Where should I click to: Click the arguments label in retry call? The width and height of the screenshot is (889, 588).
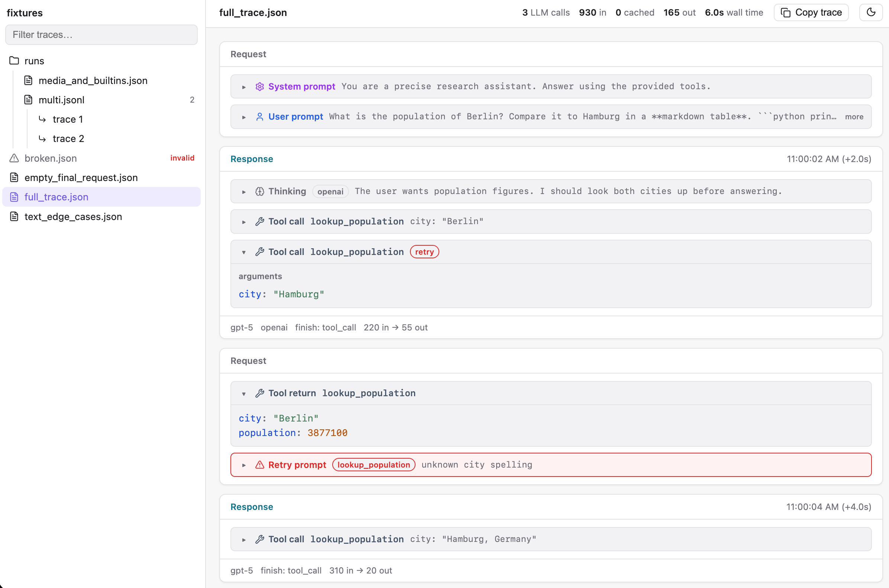click(260, 277)
